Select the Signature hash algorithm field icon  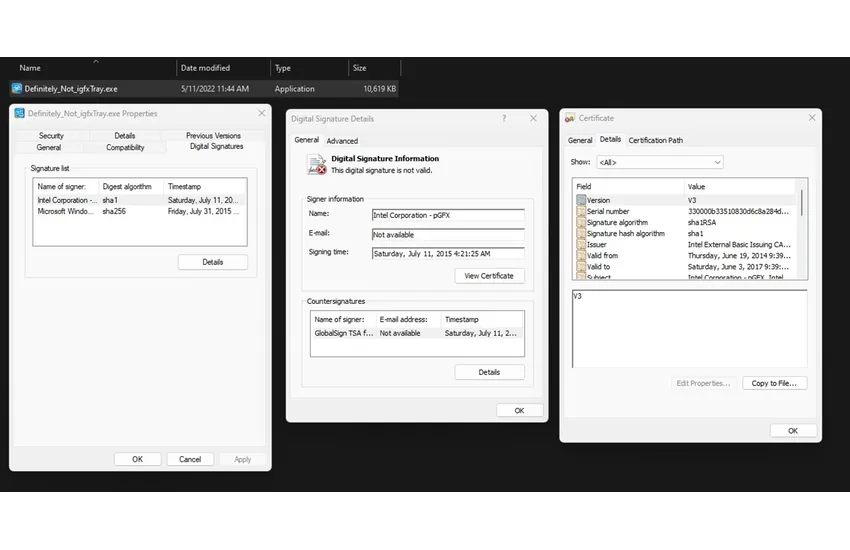click(581, 234)
